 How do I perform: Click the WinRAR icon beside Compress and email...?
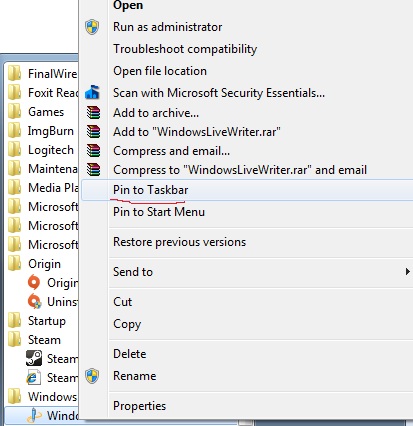click(93, 151)
